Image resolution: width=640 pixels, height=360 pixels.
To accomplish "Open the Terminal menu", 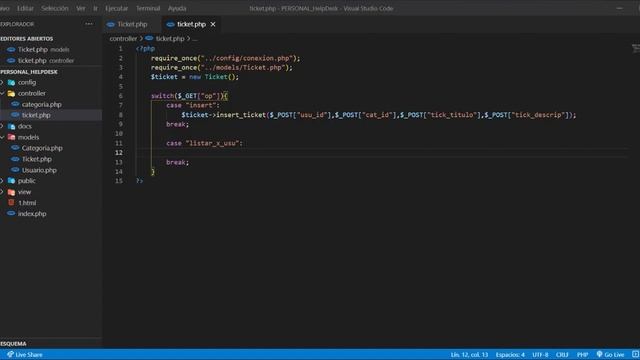I will [148, 8].
